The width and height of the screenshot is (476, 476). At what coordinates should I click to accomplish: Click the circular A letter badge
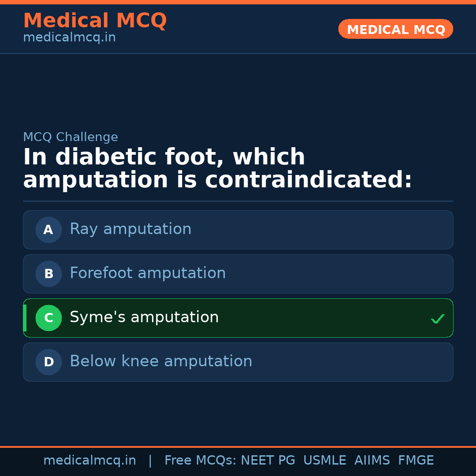coord(48,230)
